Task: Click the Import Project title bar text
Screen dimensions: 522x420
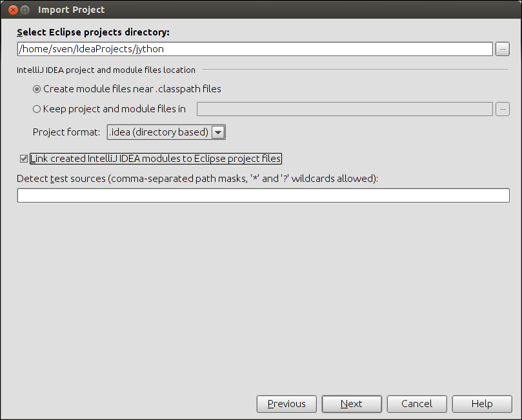Action: point(72,10)
